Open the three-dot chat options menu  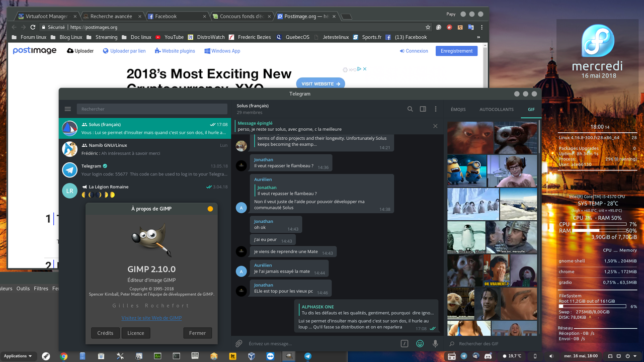(436, 109)
